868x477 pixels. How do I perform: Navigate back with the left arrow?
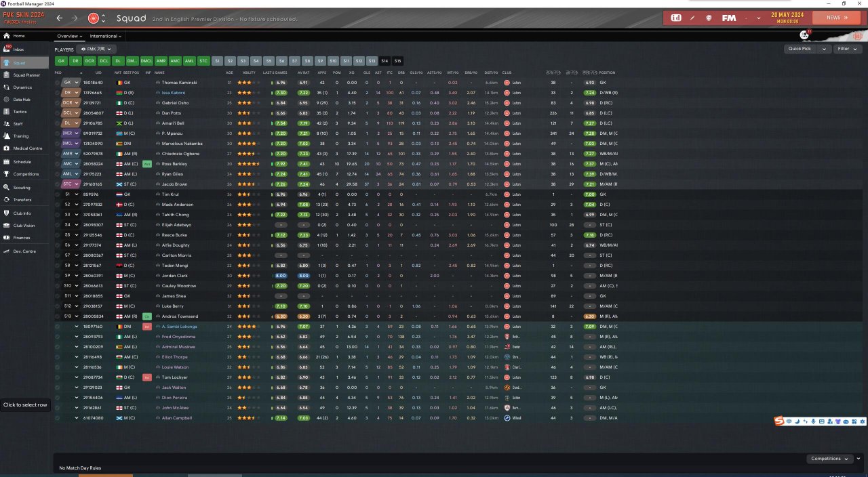point(60,18)
